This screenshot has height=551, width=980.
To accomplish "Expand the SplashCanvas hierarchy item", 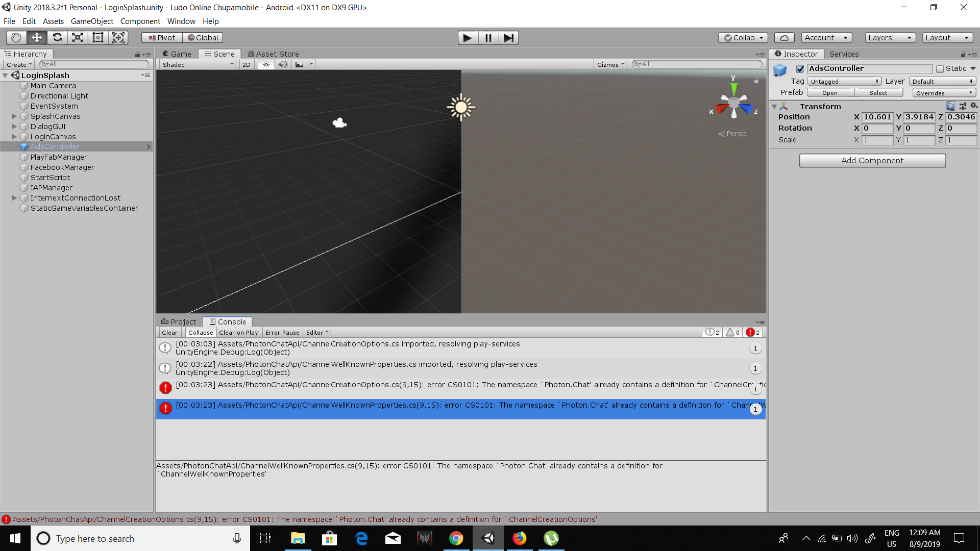I will coord(14,116).
